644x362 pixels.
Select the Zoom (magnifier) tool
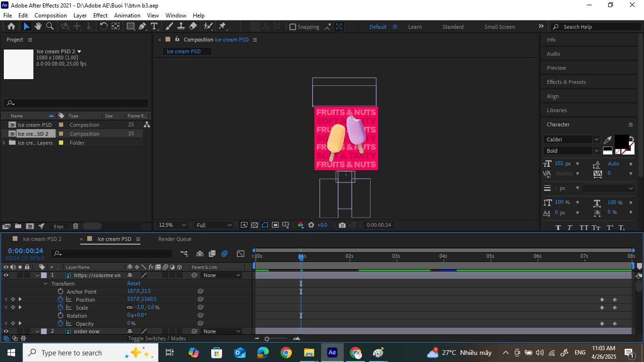50,26
